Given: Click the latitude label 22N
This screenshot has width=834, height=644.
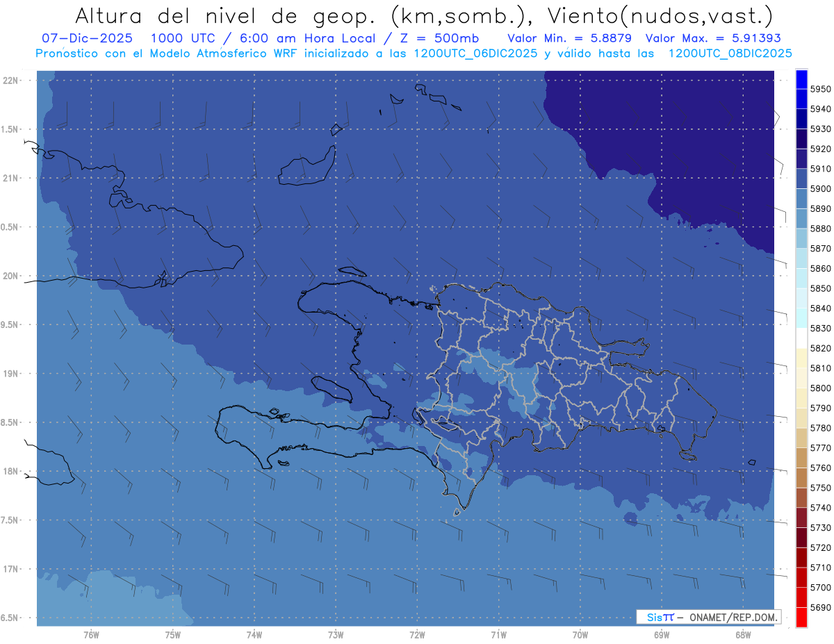Looking at the screenshot, I should click(10, 81).
